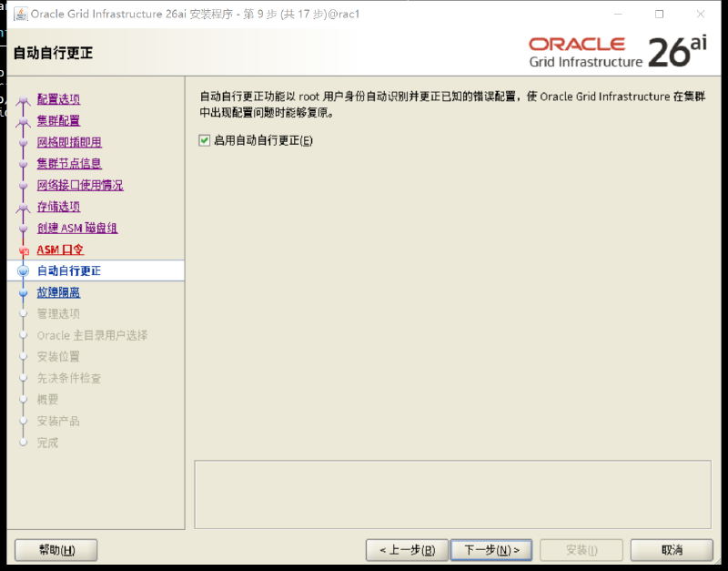Open the 集群节点信息 step

point(69,164)
